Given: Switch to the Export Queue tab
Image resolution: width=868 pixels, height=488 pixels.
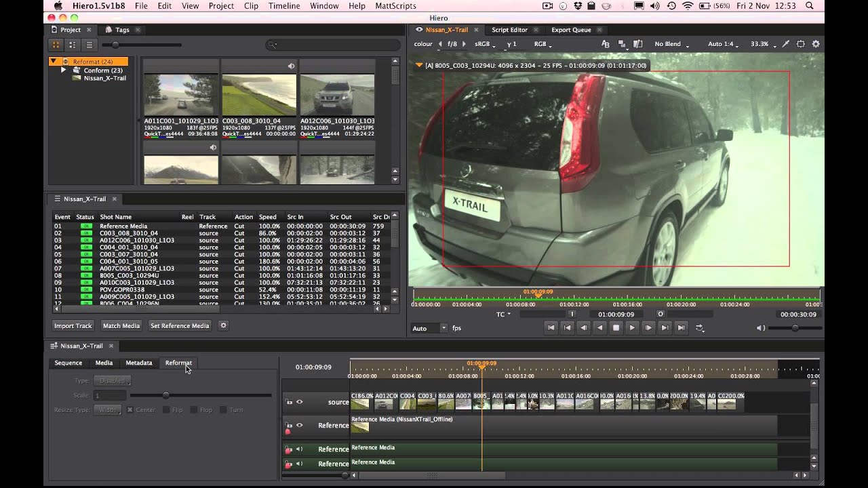Looking at the screenshot, I should point(571,30).
